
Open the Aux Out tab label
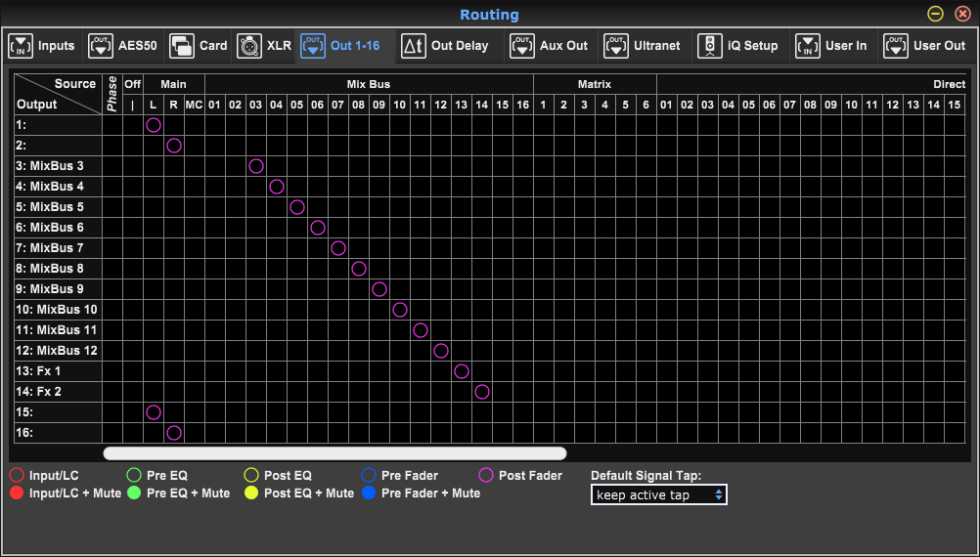[563, 46]
